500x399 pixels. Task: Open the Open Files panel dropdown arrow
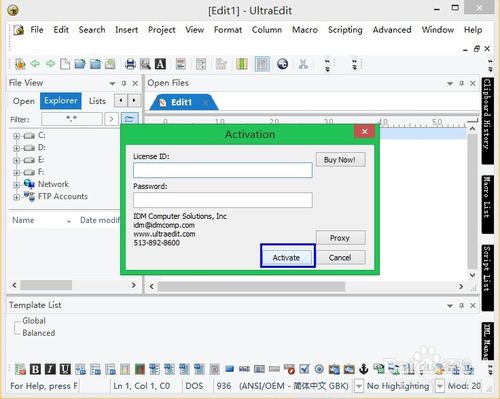click(450, 83)
